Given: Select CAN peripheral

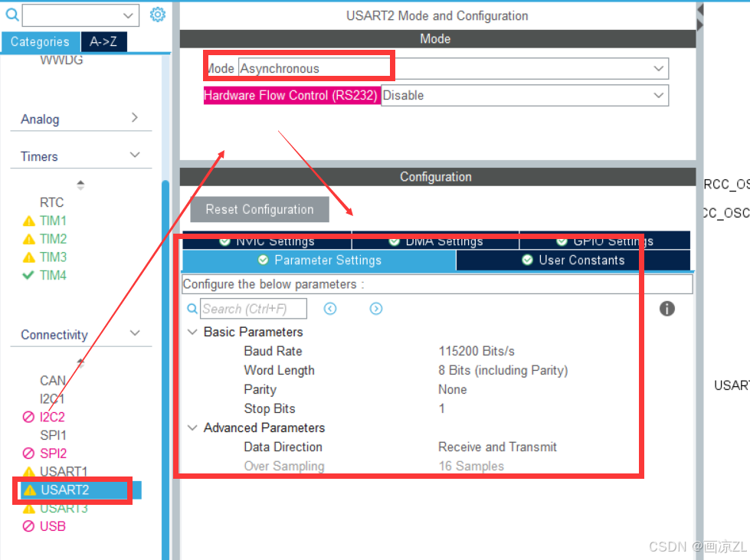Looking at the screenshot, I should 53,381.
